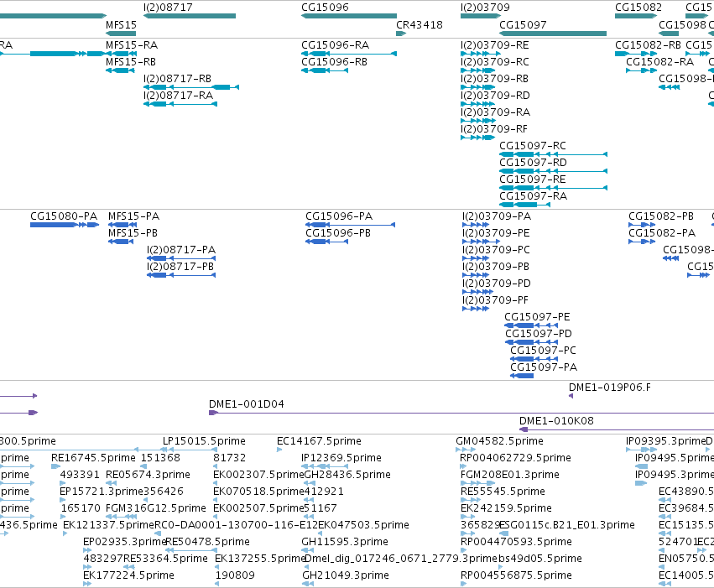
Task: Click EST RP004556875.5prime
Action: (517, 575)
